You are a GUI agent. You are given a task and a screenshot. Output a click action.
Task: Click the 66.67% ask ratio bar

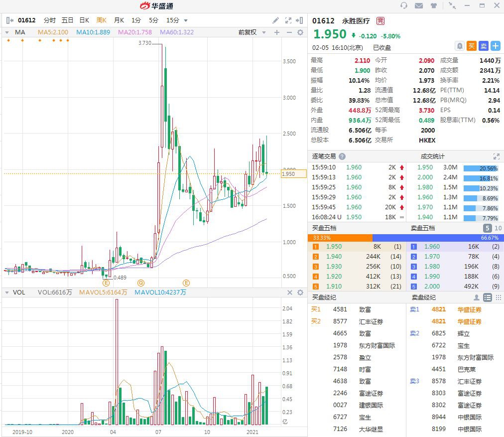tap(438, 238)
